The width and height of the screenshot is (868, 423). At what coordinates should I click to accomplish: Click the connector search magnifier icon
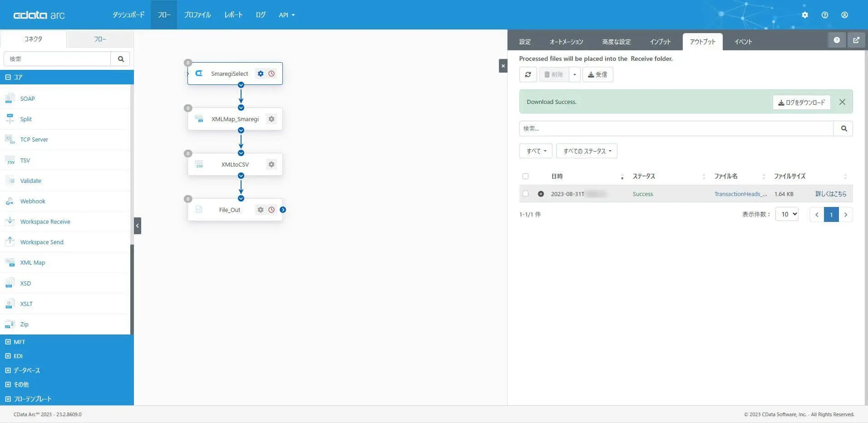click(x=120, y=59)
